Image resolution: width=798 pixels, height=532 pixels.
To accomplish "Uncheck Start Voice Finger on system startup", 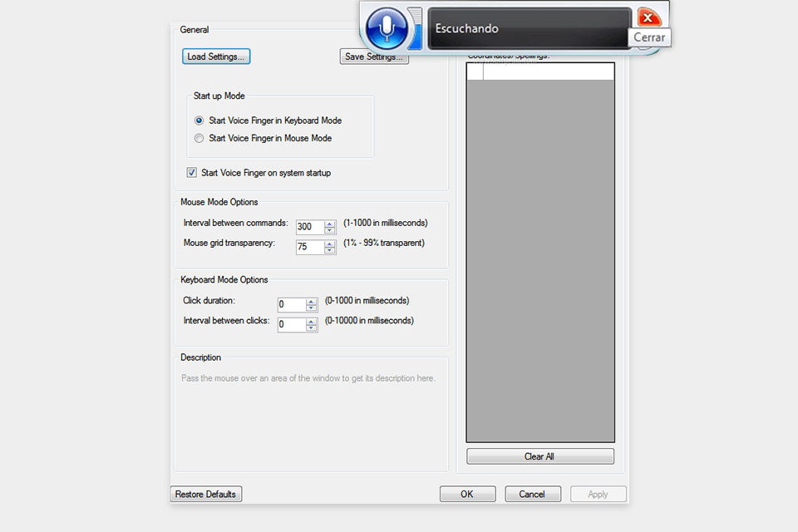I will [x=191, y=172].
